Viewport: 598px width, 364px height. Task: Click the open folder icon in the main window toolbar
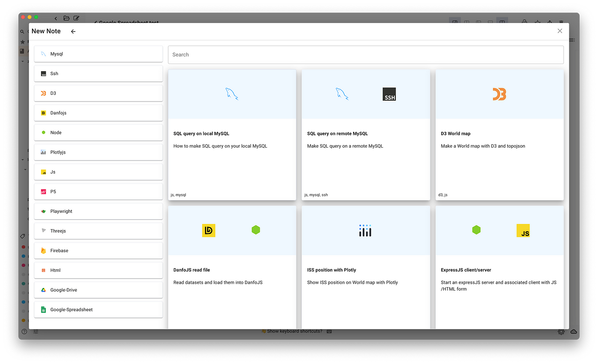coord(66,18)
